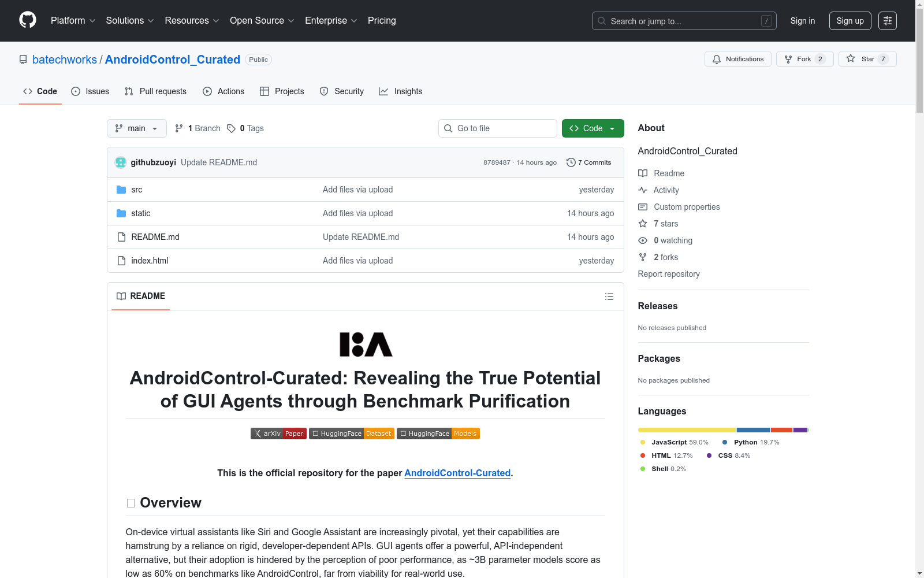Image resolution: width=924 pixels, height=578 pixels.
Task: Open commit 8789487 hash link
Action: (x=497, y=162)
